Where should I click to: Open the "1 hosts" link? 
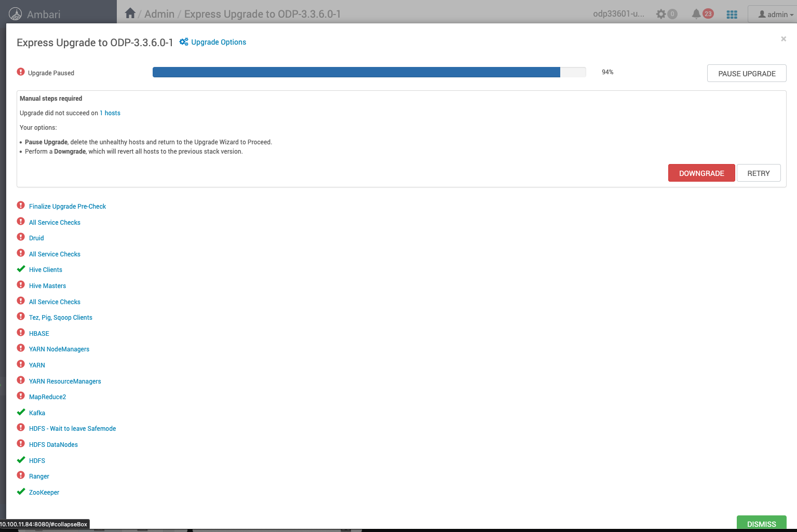(x=110, y=113)
